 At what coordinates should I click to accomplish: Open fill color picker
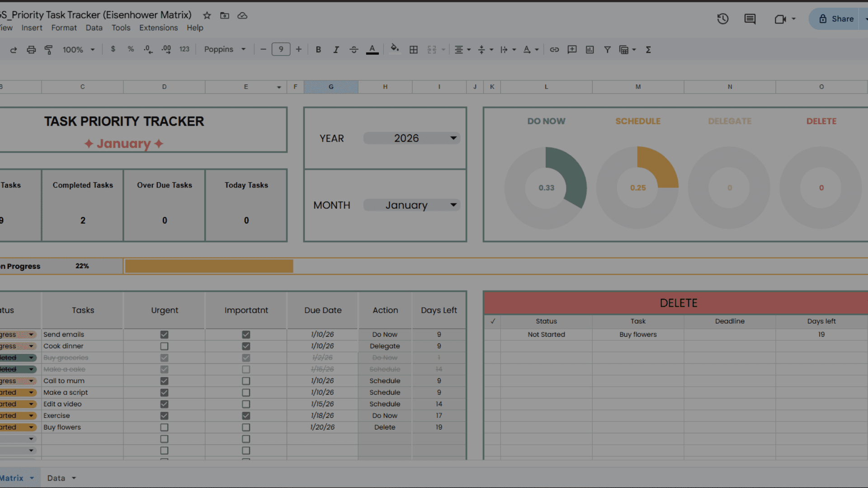point(395,49)
